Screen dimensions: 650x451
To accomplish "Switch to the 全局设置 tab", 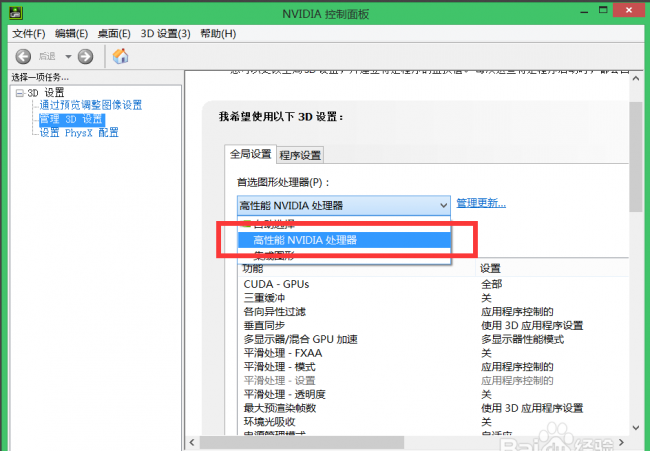I will [x=250, y=154].
